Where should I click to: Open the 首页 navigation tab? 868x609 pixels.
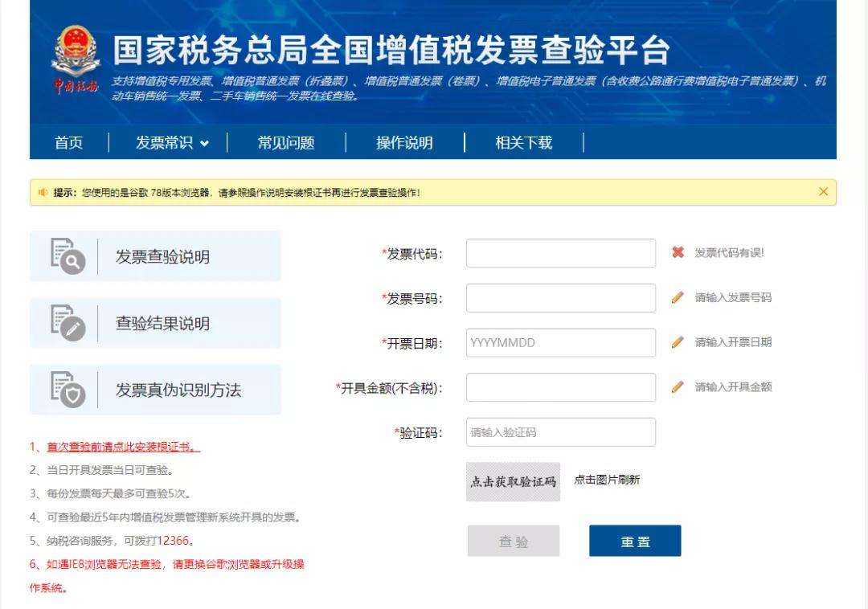[x=68, y=143]
